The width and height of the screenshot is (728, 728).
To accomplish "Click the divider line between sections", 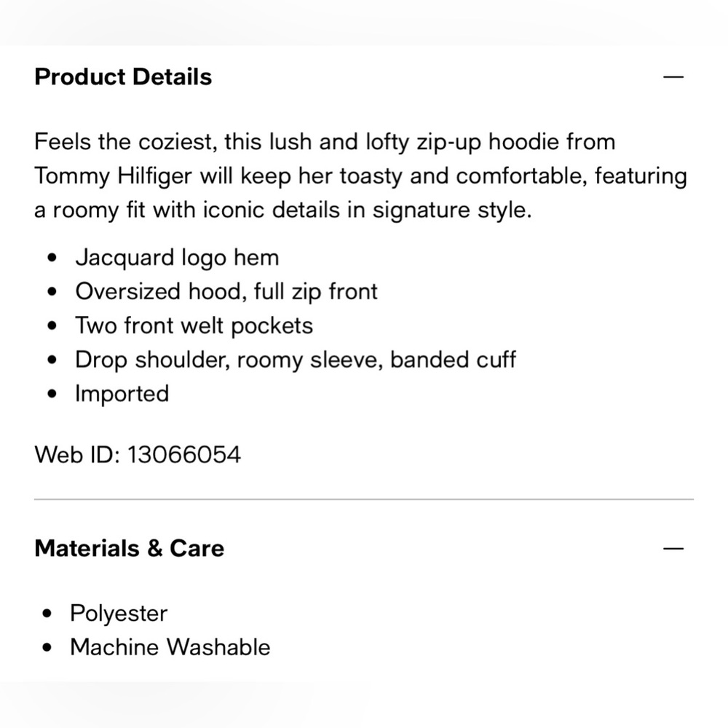I will coord(364,500).
